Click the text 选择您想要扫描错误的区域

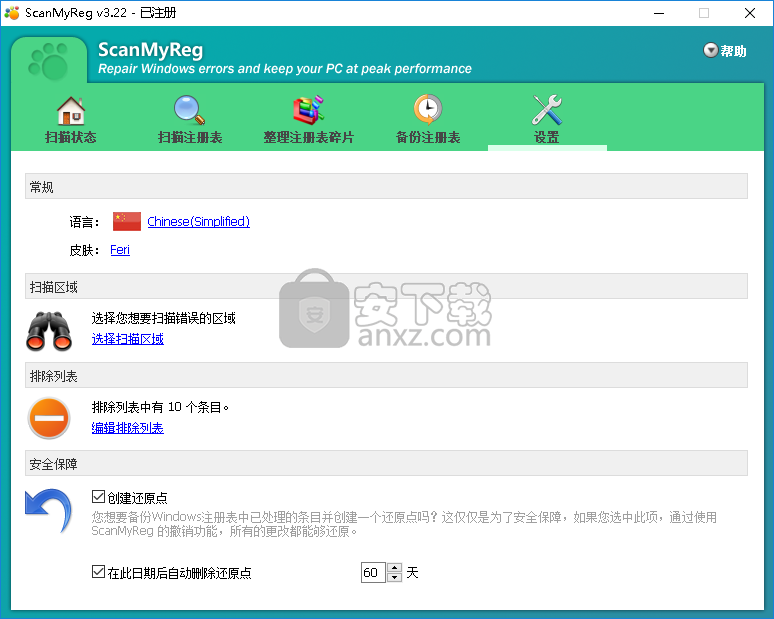coord(164,318)
